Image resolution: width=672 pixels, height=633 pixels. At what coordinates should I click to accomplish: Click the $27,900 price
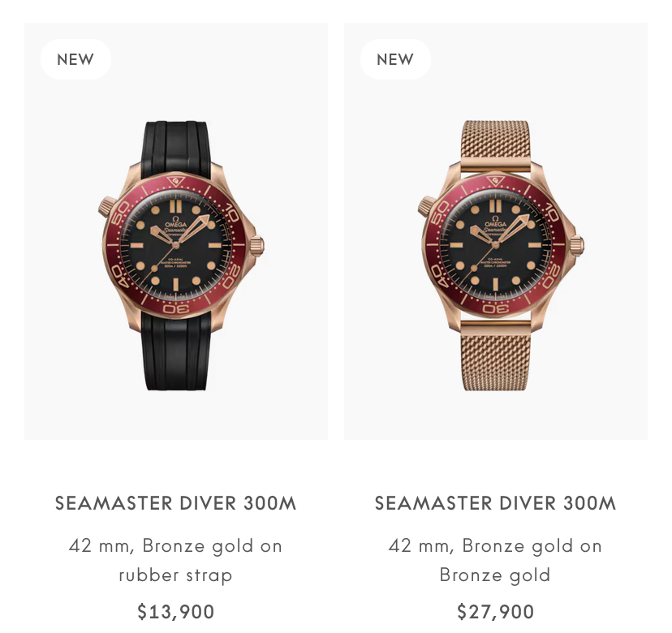click(x=496, y=611)
